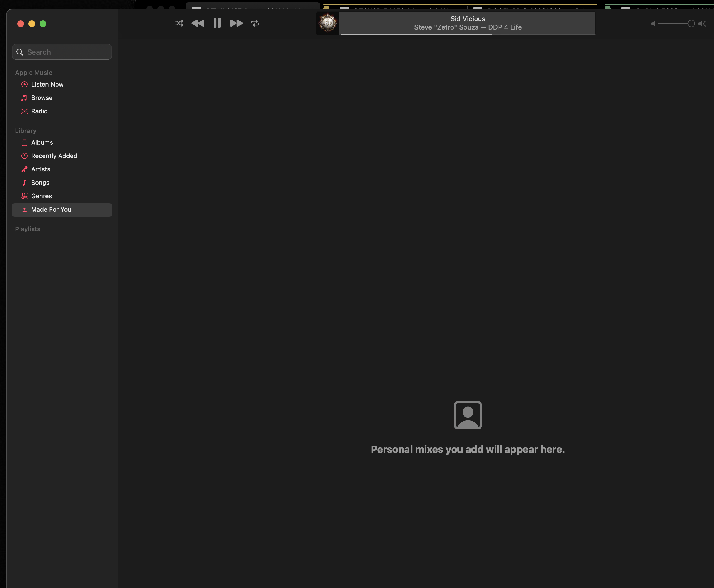Click the song progress bar
Viewport: 714px width, 588px height.
467,34
